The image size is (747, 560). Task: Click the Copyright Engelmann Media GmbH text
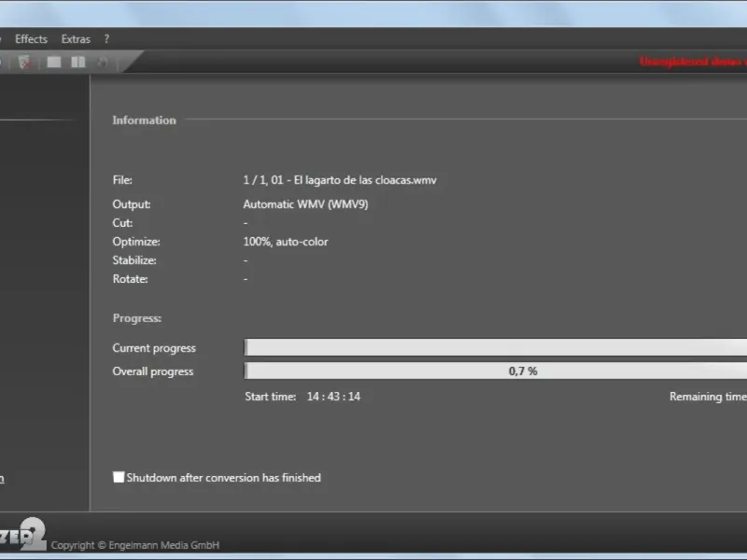(135, 545)
